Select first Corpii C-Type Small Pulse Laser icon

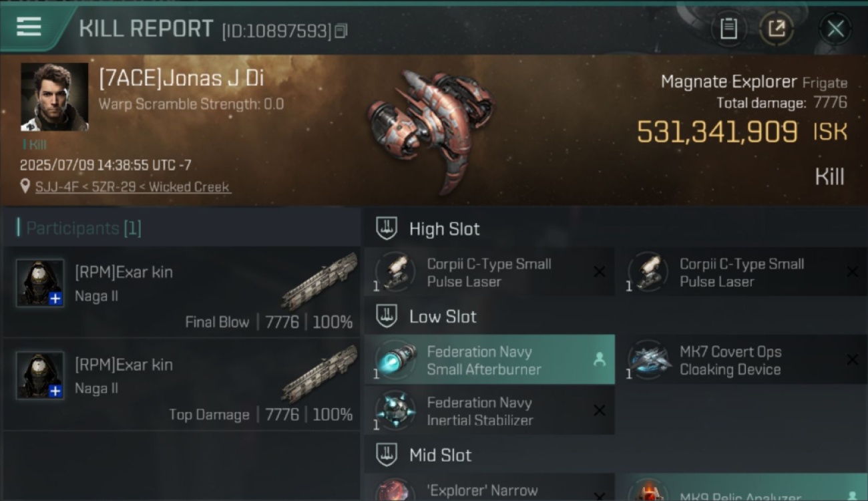[x=395, y=272]
